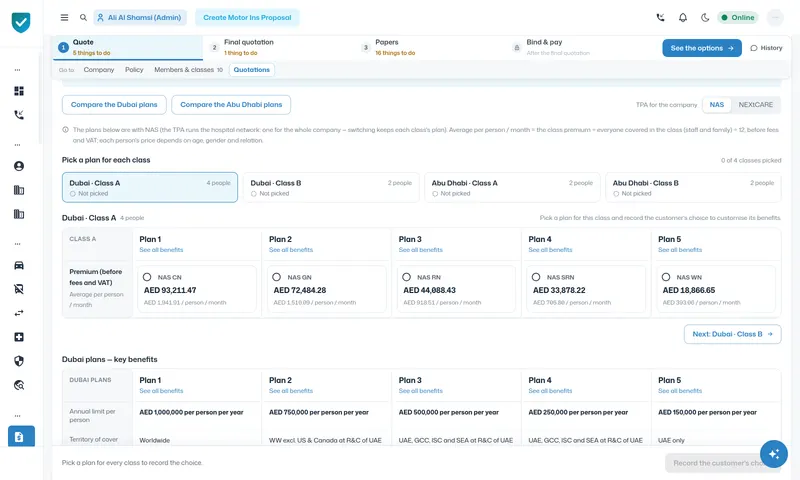Go to Quotations section

(x=252, y=70)
